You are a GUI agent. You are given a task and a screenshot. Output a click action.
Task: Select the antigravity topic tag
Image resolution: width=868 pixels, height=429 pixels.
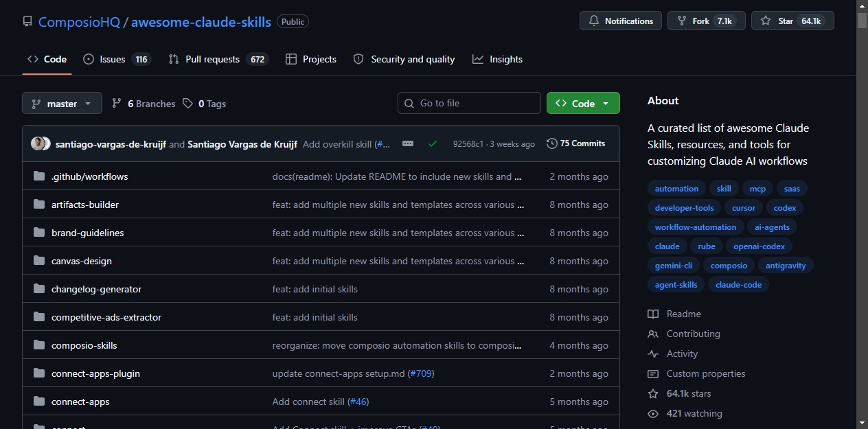[786, 266]
